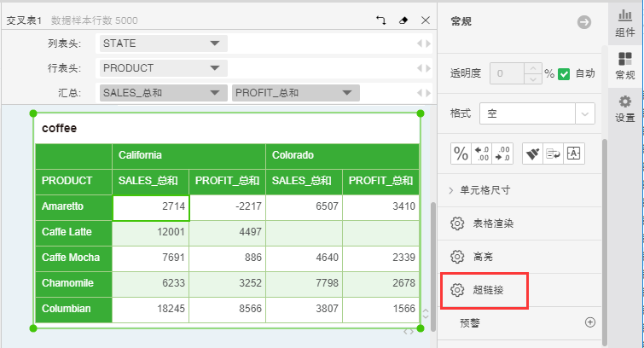Select the Amaretto California sales cell 2714
This screenshot has width=644, height=348.
tap(151, 207)
